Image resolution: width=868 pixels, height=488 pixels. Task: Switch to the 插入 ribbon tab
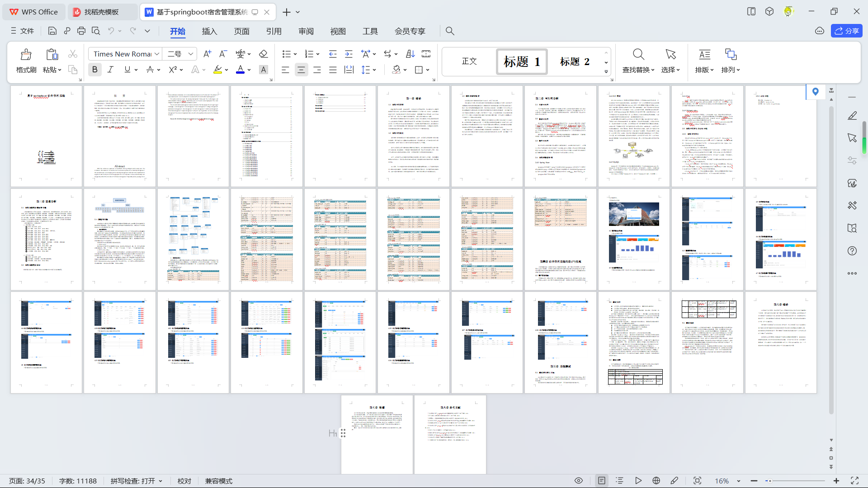coord(209,31)
